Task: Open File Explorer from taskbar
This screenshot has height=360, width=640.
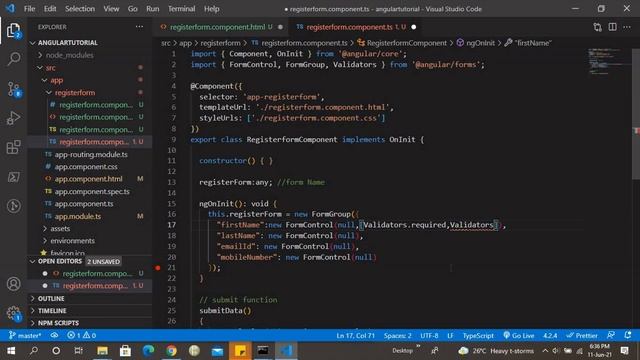Action: pos(102,351)
